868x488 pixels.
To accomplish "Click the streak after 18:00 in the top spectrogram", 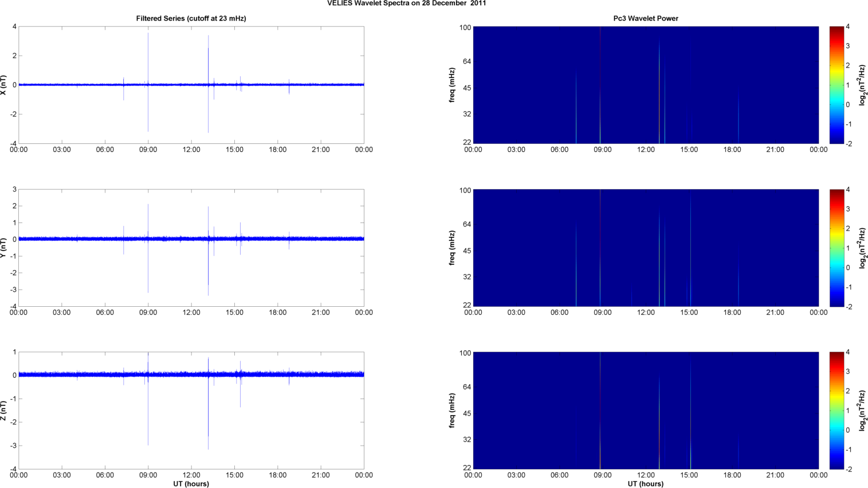I will (x=739, y=118).
